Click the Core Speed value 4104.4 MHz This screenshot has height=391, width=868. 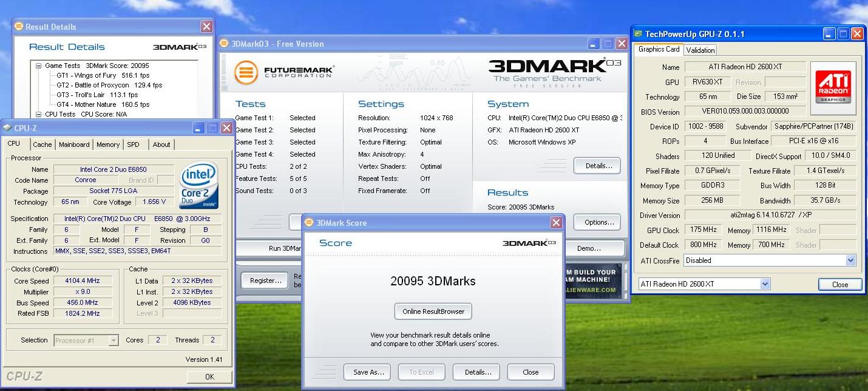(82, 280)
